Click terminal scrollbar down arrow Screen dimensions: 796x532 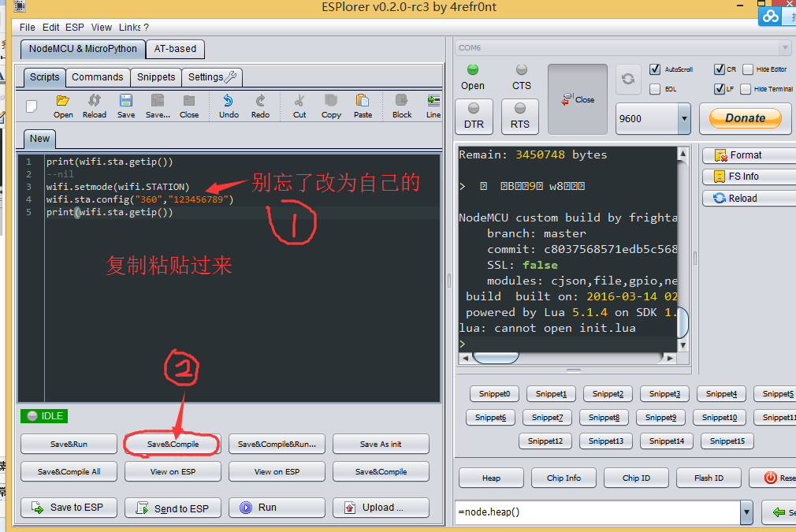click(x=683, y=345)
